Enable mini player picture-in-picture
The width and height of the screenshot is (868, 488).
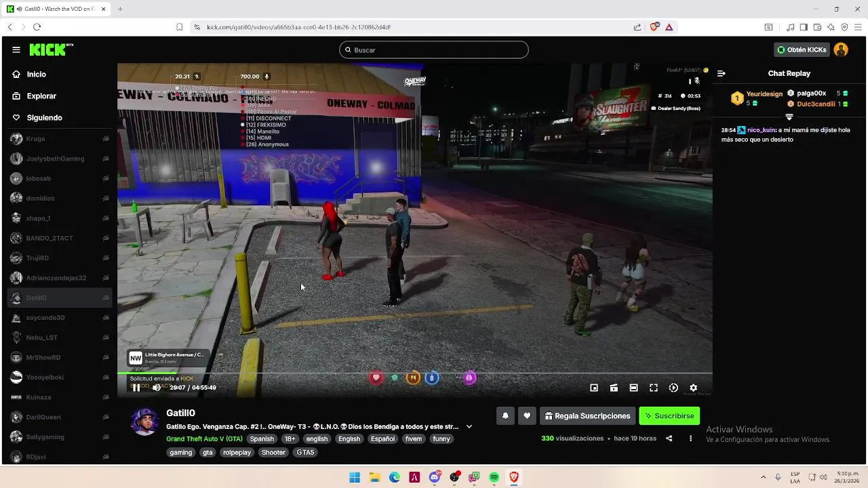594,388
